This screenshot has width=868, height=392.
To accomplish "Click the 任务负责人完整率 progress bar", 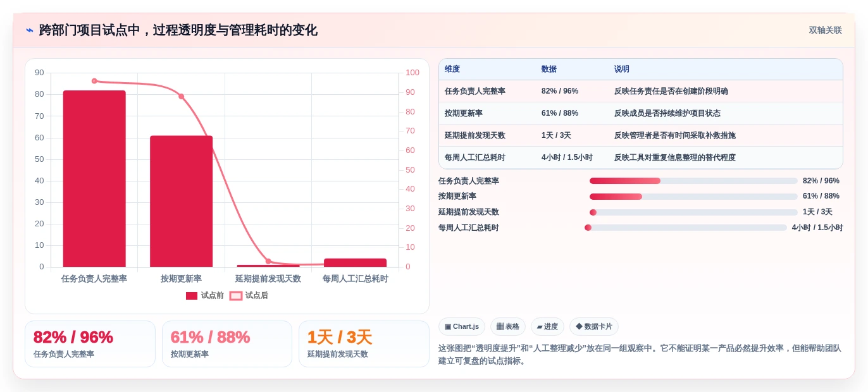I will [693, 181].
